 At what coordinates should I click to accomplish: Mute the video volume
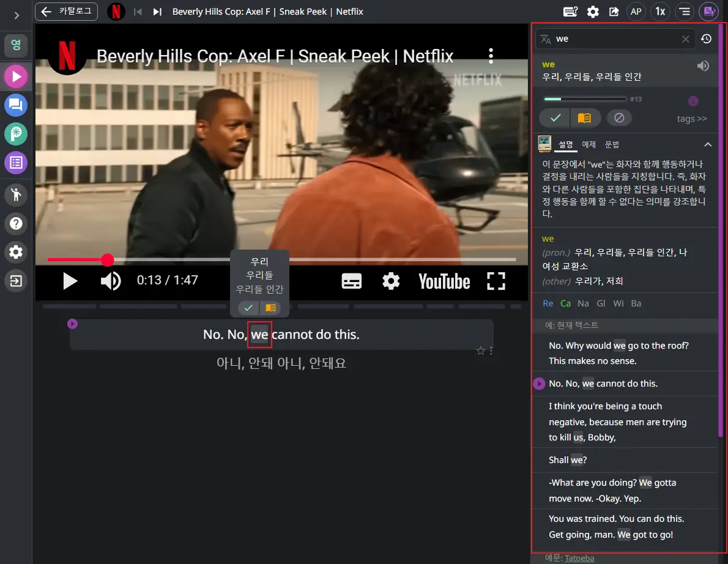click(x=111, y=281)
